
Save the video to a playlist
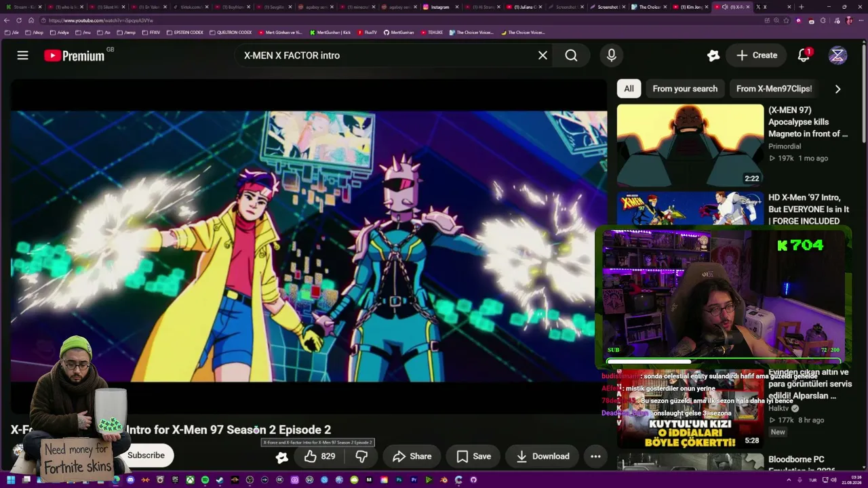click(x=474, y=457)
